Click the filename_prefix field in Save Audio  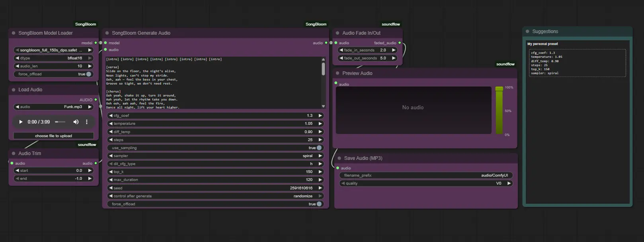point(425,175)
